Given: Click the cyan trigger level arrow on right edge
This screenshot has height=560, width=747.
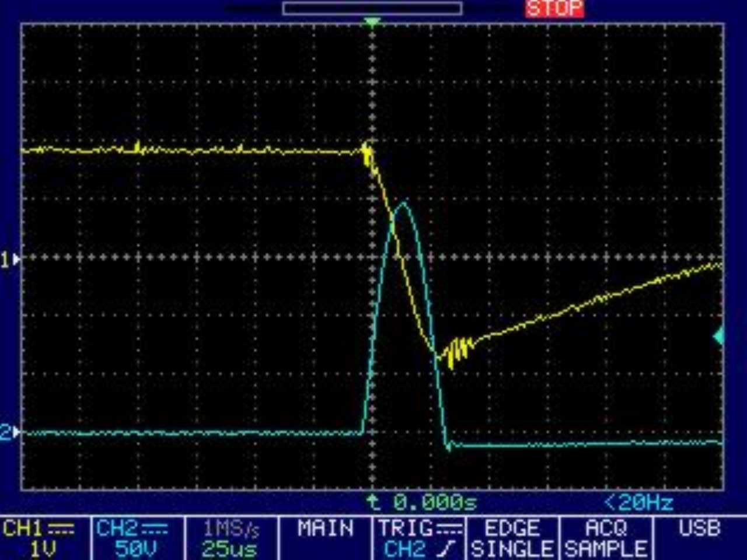Looking at the screenshot, I should pyautogui.click(x=719, y=336).
